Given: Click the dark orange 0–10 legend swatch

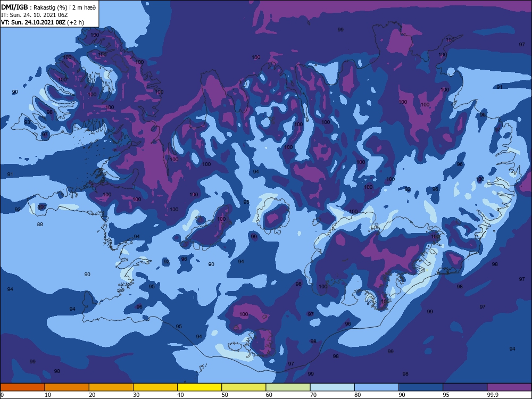Looking at the screenshot, I should (x=22, y=387).
